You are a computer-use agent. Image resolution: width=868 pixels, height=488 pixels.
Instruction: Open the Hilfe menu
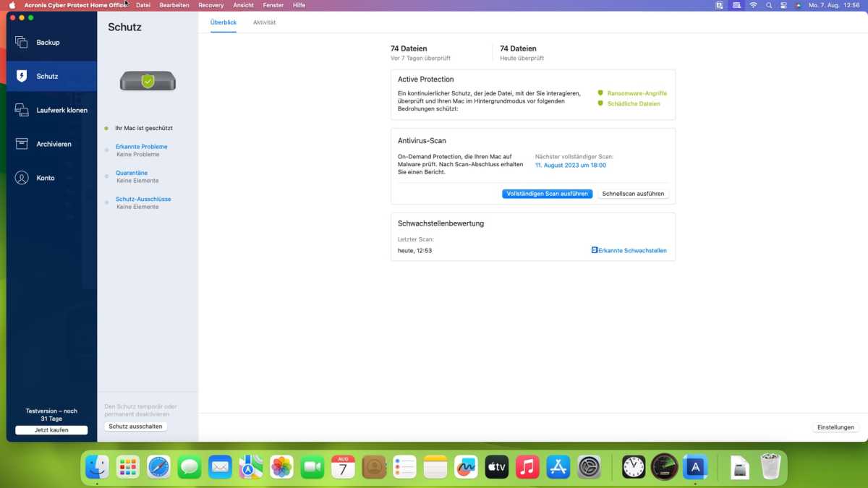299,5
